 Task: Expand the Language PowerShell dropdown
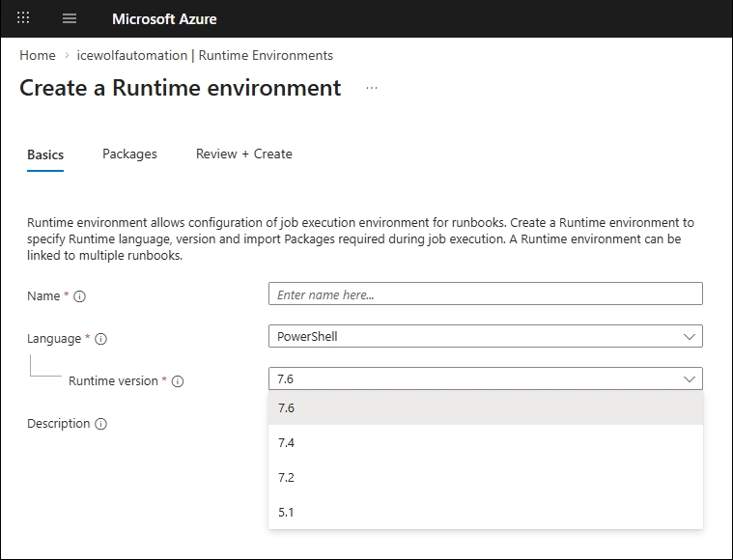tap(485, 336)
